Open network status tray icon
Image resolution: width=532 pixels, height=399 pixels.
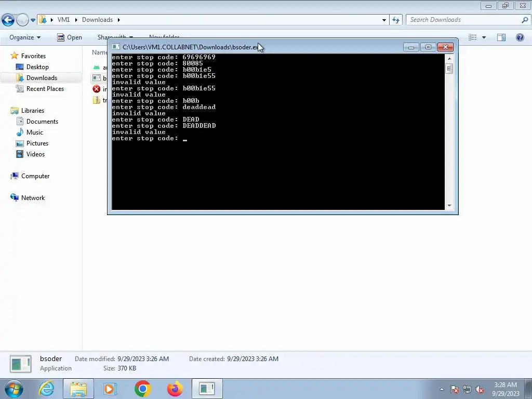(x=467, y=389)
